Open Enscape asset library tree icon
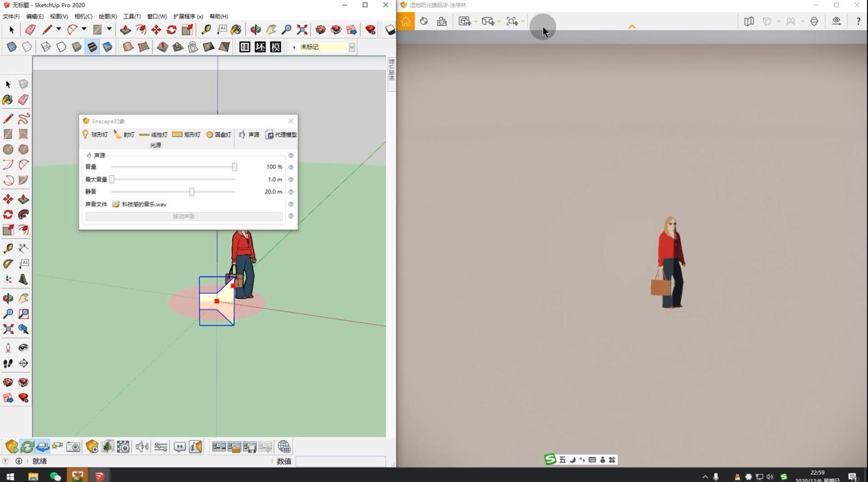Viewport: 868px width, 482px height. click(107, 447)
